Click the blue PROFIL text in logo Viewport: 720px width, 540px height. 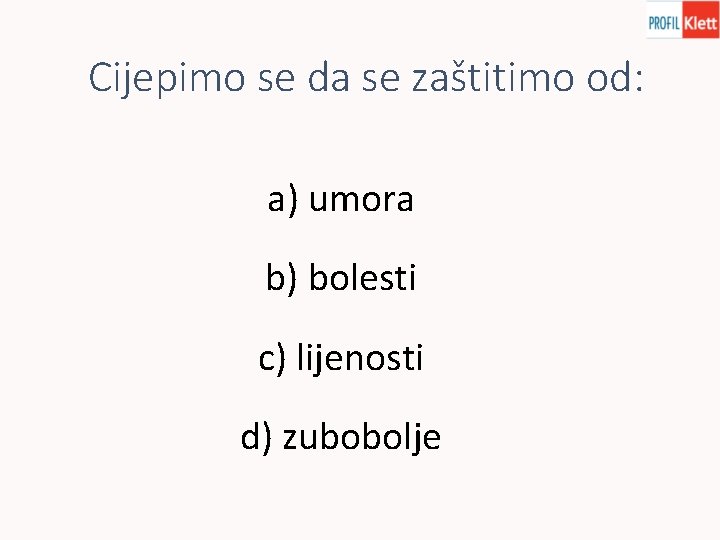[664, 22]
